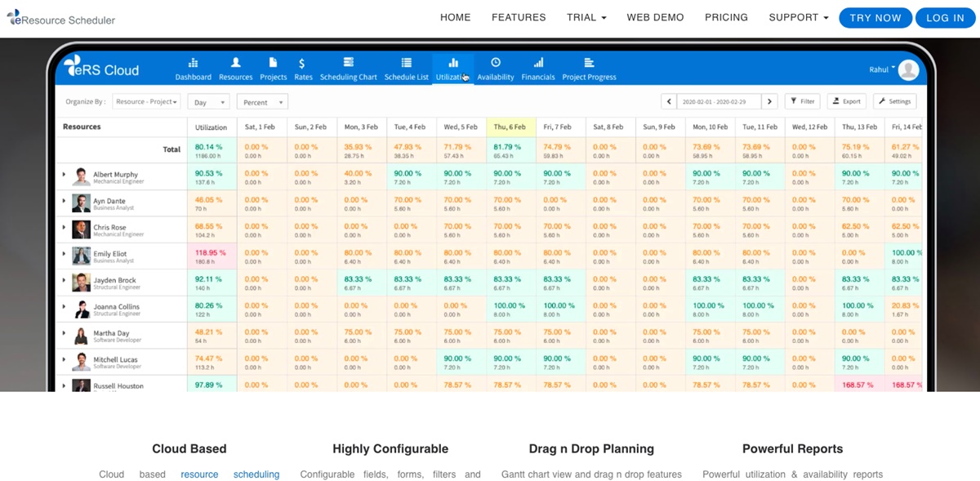The width and height of the screenshot is (980, 481).
Task: Open the Day view dropdown
Action: click(x=207, y=102)
